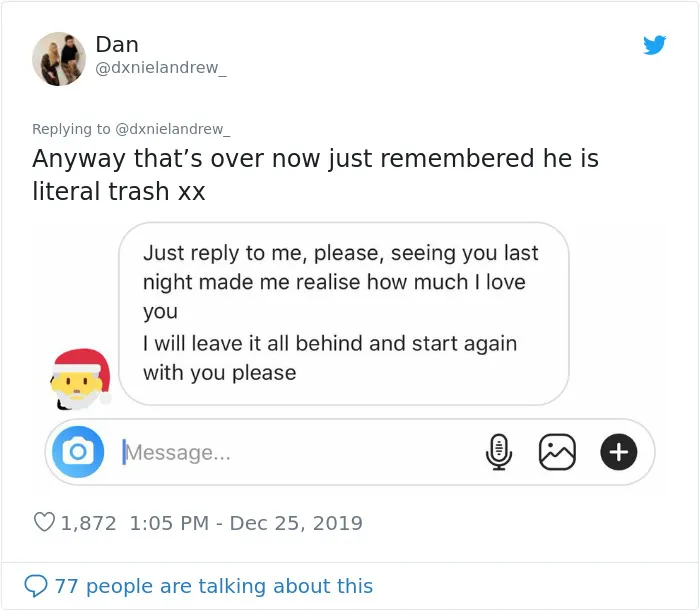Tap the black plus circle icon
The width and height of the screenshot is (700, 611).
pyautogui.click(x=618, y=452)
